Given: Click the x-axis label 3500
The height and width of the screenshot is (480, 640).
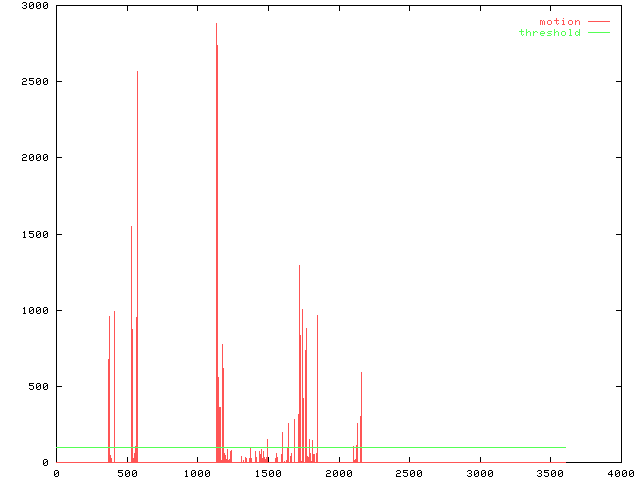Looking at the screenshot, I should click(550, 473).
